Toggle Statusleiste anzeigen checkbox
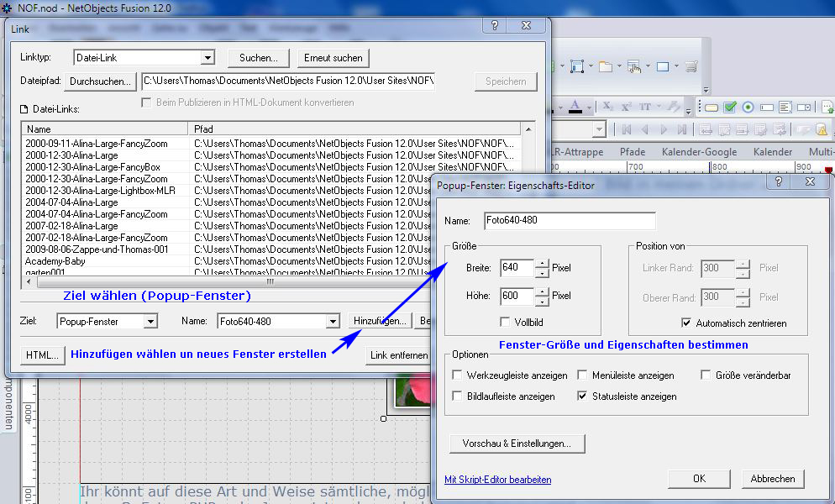The height and width of the screenshot is (504, 835). [583, 396]
